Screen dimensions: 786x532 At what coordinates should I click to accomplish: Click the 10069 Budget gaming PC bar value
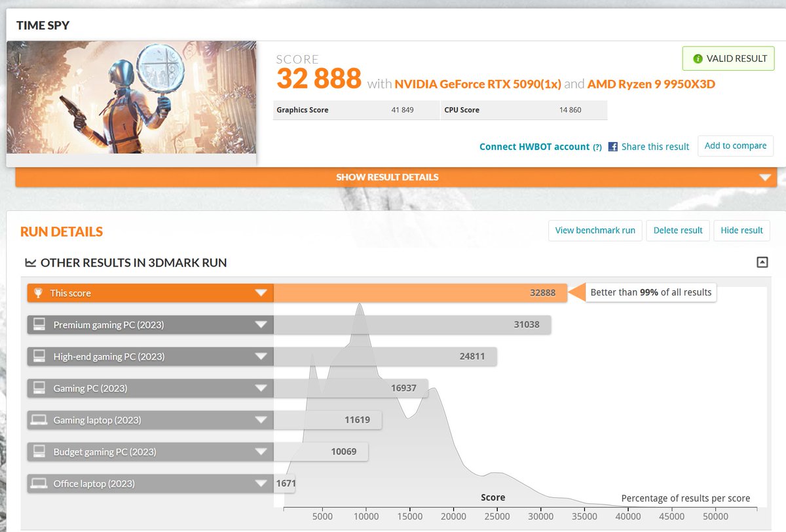click(x=344, y=451)
